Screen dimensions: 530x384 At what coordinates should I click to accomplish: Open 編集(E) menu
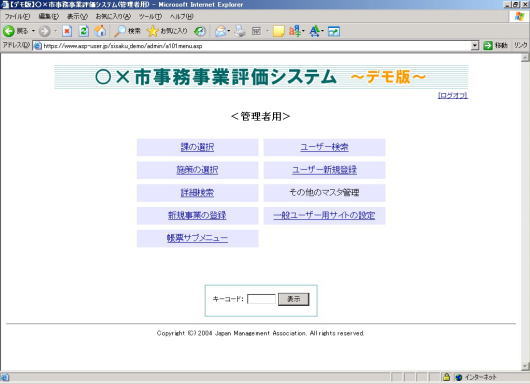point(49,16)
